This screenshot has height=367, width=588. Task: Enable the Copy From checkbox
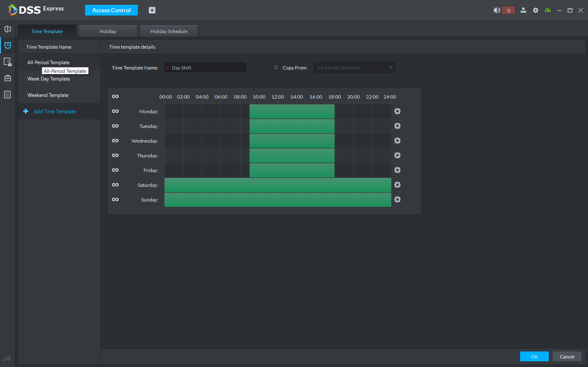[276, 67]
